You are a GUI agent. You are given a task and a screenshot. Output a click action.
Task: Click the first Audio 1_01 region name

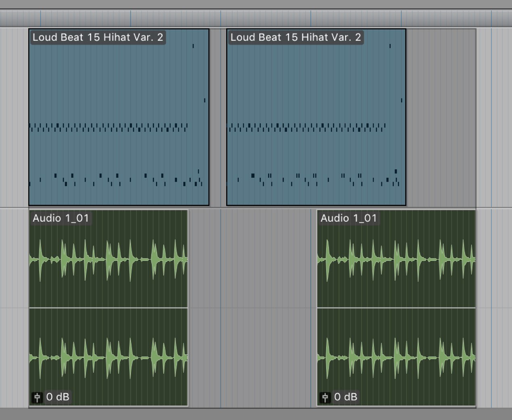tap(61, 218)
